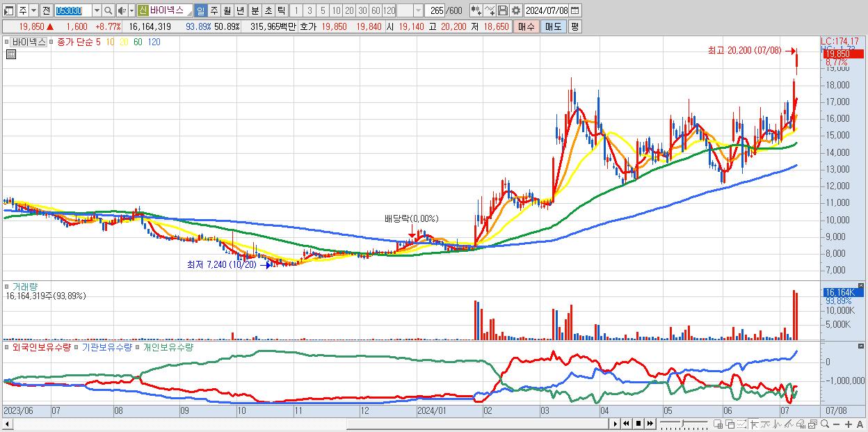Click the add candlestick indicator icon
The height and width of the screenshot is (432, 868).
(476, 10)
